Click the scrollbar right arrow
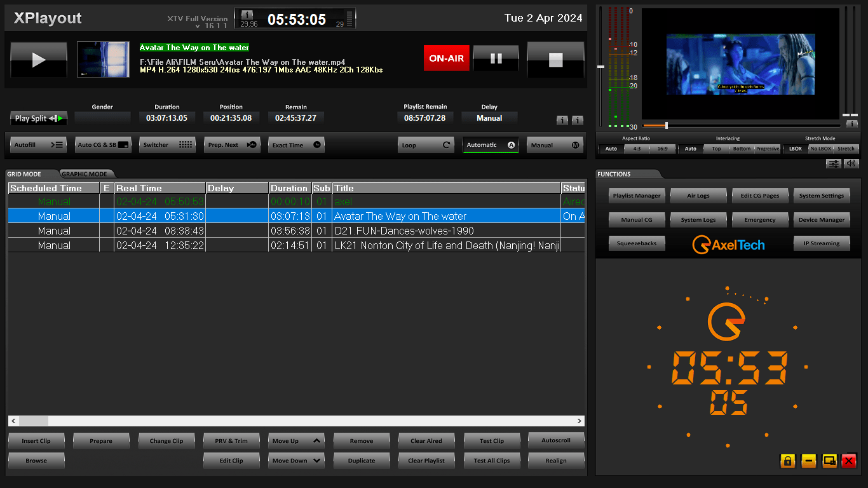This screenshot has height=488, width=868. click(580, 421)
